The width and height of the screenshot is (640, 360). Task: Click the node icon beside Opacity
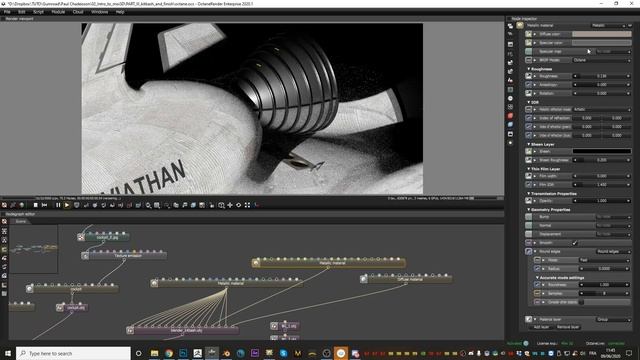(529, 201)
